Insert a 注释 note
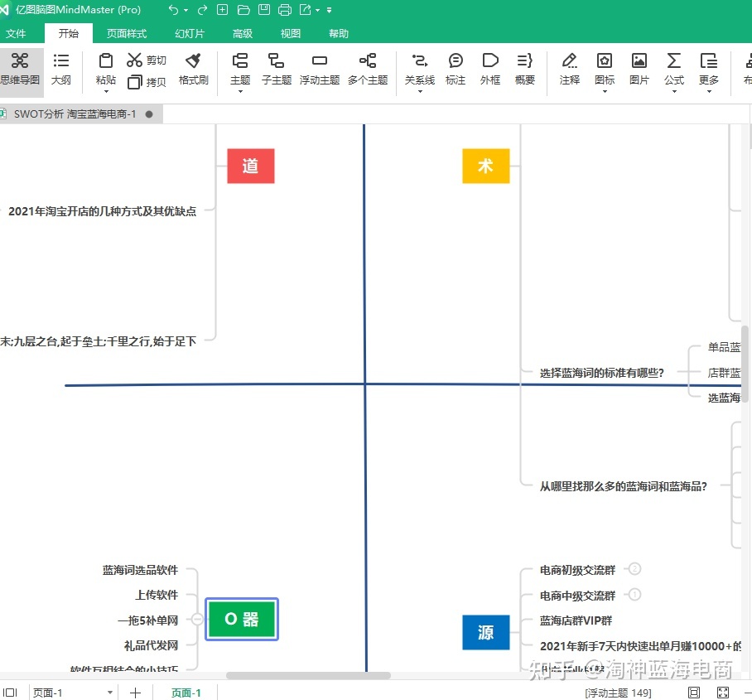The height and width of the screenshot is (700, 752). (569, 69)
